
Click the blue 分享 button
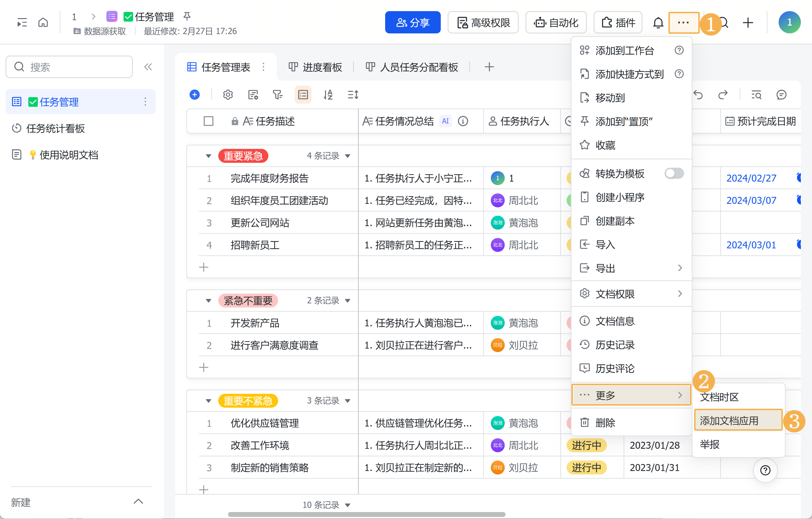(413, 22)
